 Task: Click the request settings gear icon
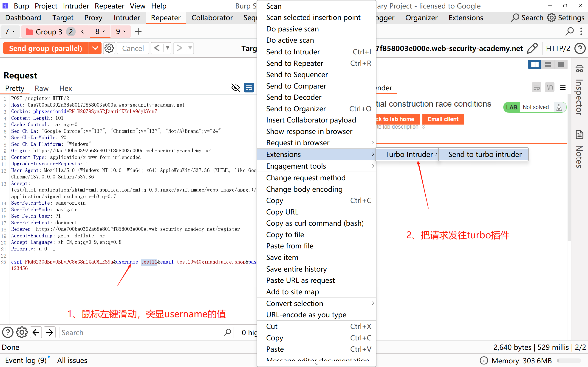pos(109,48)
